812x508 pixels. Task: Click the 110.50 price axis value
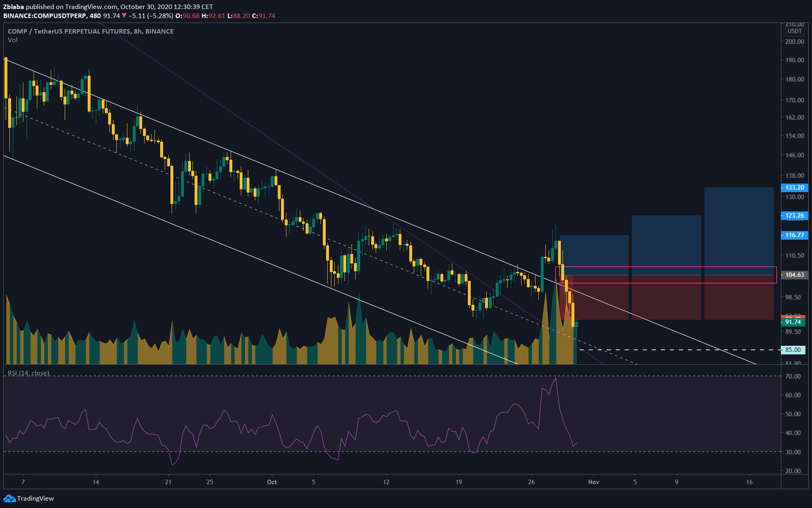point(794,256)
